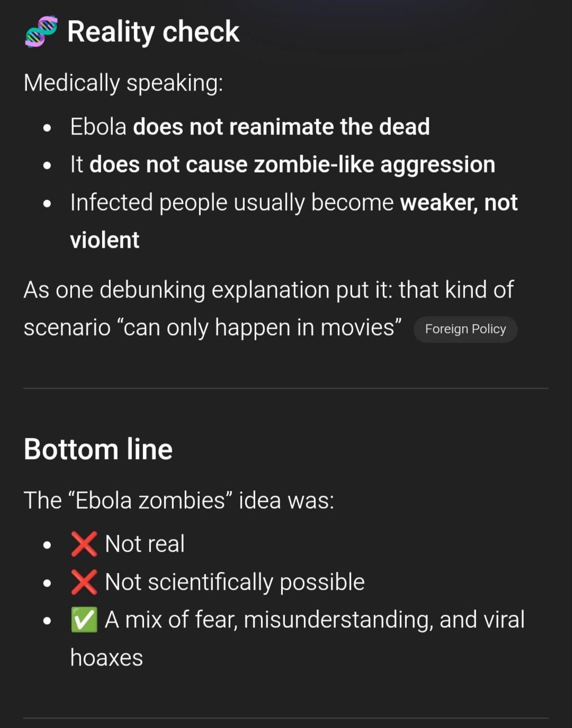Click the word hoaxes
Image resolution: width=572 pixels, height=728 pixels.
(x=106, y=658)
